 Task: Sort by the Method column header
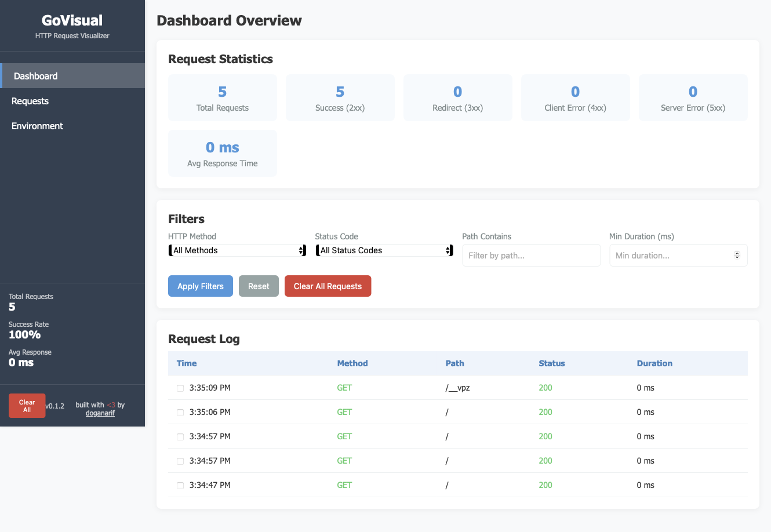(352, 363)
